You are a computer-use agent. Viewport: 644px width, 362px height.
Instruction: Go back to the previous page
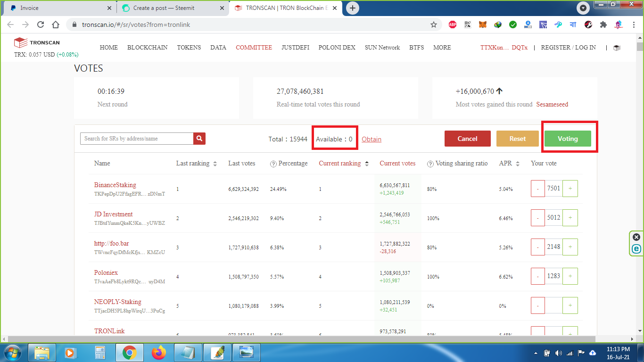click(x=10, y=25)
